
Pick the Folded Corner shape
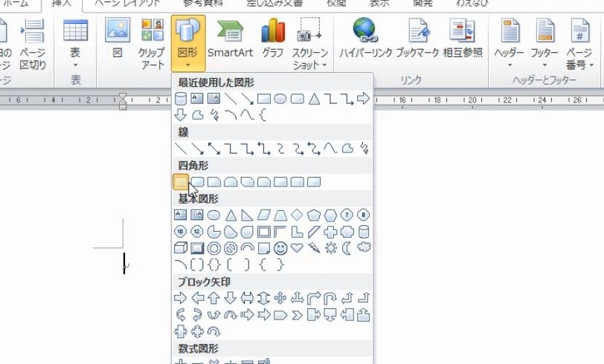tap(264, 248)
